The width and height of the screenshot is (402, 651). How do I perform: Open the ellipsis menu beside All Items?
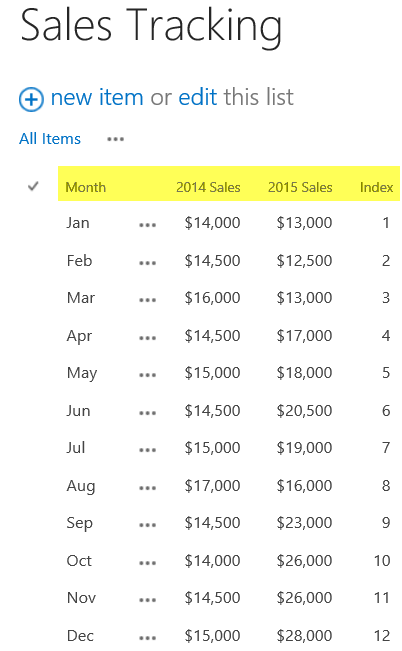(x=115, y=139)
